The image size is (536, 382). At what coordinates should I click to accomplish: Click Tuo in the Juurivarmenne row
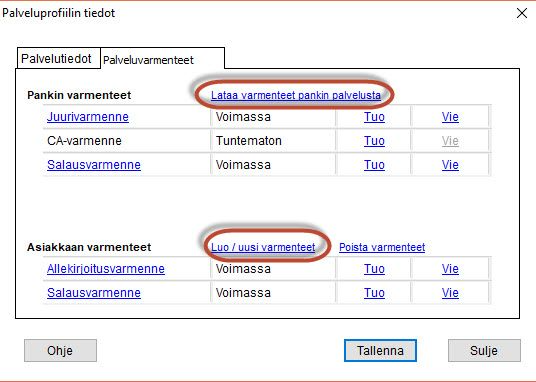click(374, 117)
